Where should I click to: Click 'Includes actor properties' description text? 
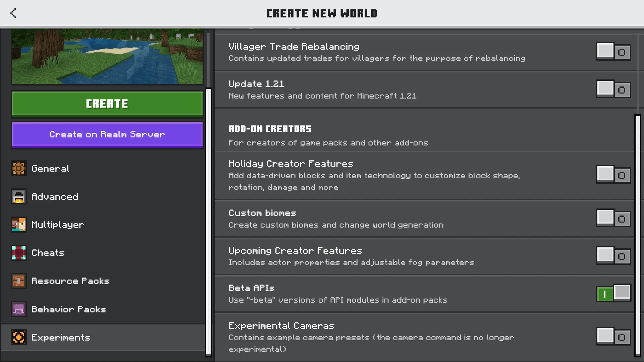(x=351, y=262)
